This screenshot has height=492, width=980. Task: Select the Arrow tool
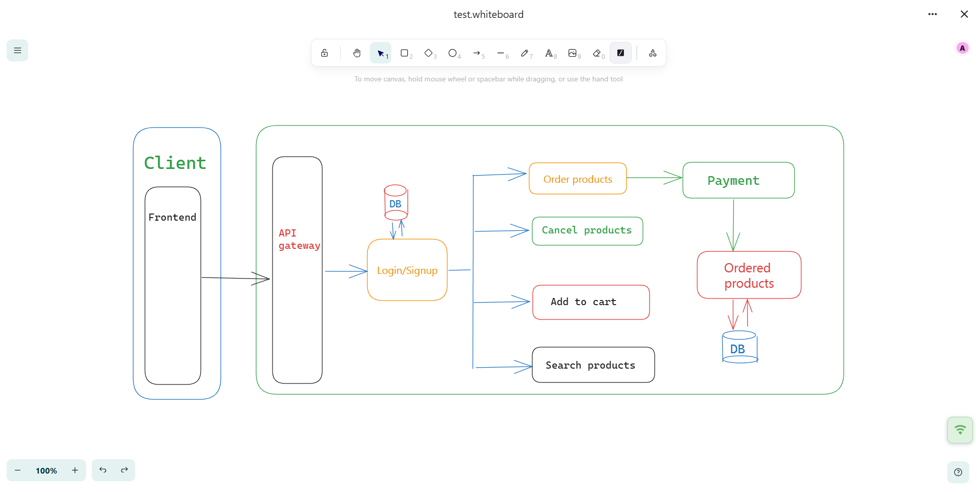pyautogui.click(x=477, y=53)
